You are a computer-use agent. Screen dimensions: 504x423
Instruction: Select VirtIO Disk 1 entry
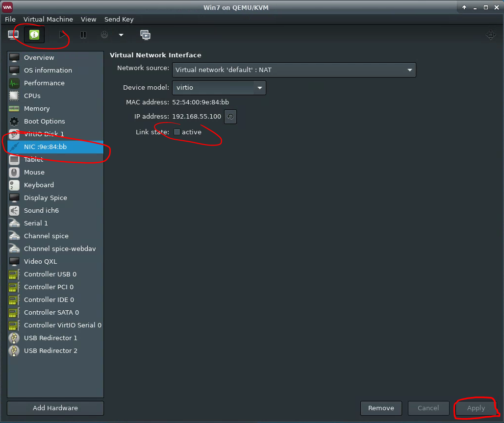[x=55, y=134]
